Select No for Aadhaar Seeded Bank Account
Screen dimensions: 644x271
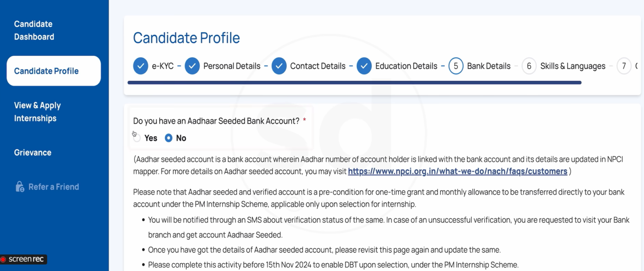tap(169, 138)
